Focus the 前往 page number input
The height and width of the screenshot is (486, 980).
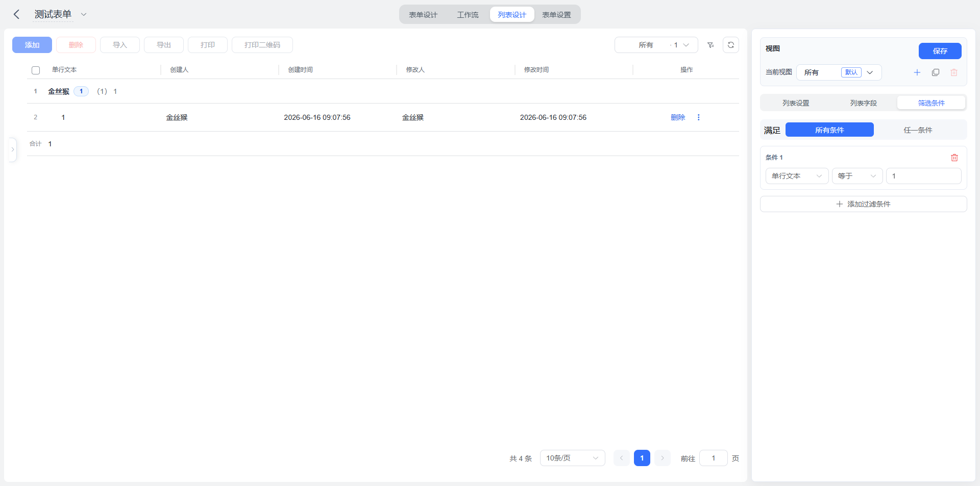point(714,458)
